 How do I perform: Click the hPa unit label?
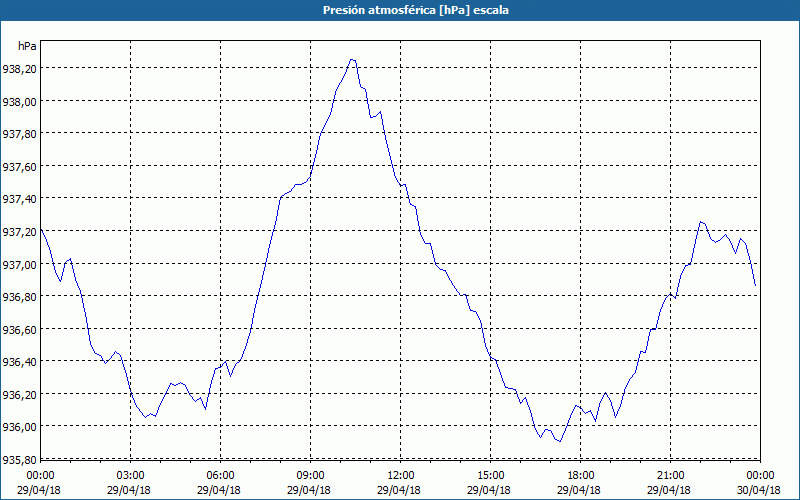click(x=27, y=46)
